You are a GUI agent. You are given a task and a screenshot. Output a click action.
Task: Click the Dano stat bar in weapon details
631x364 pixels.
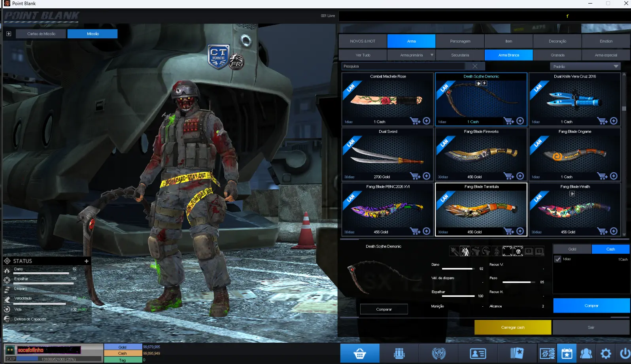458,269
